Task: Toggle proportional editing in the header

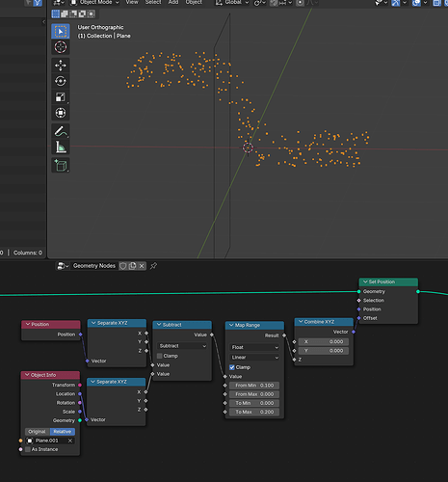Action: pos(300,3)
